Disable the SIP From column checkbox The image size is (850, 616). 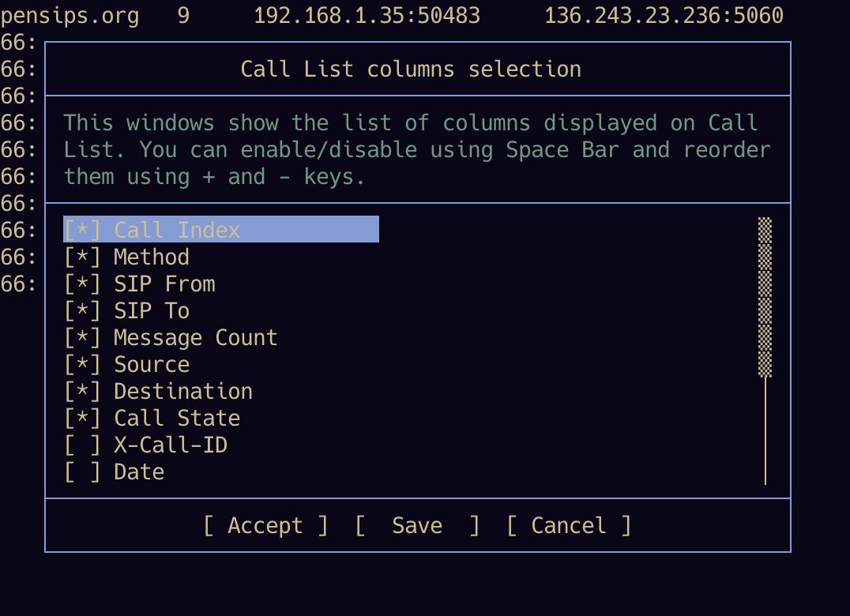(x=82, y=284)
